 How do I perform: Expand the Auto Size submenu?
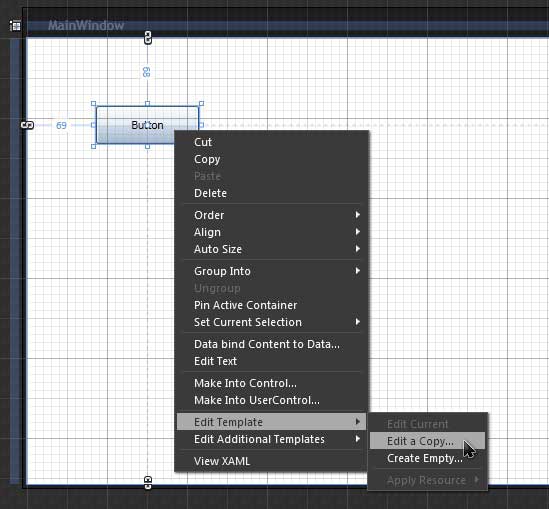click(272, 249)
